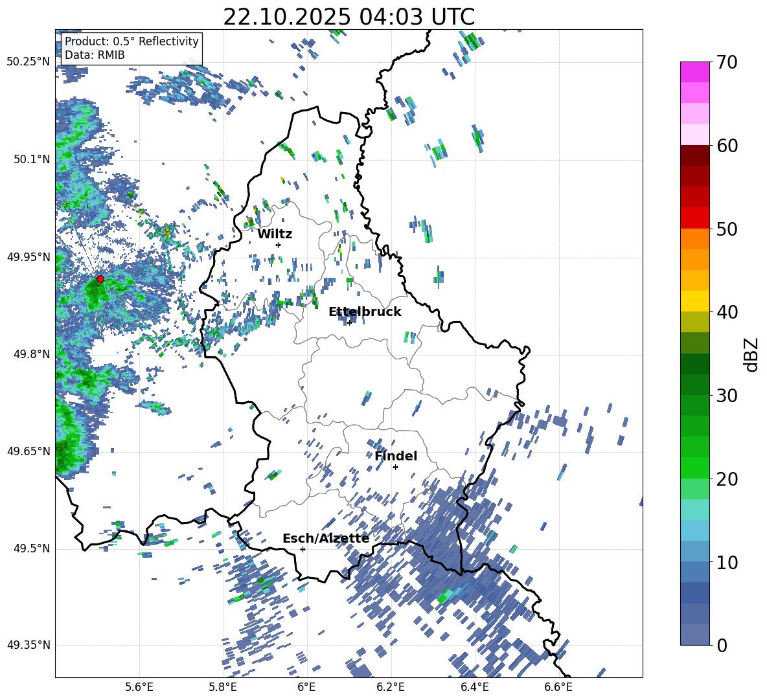Screen dimensions: 767x700
Task: Click the Findel station cross marker
Action: tap(395, 468)
